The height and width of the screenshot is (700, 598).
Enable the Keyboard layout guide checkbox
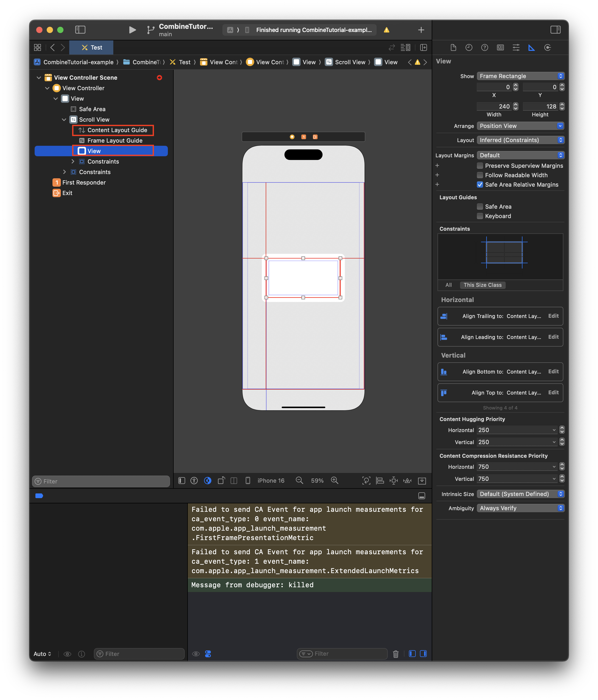point(480,216)
